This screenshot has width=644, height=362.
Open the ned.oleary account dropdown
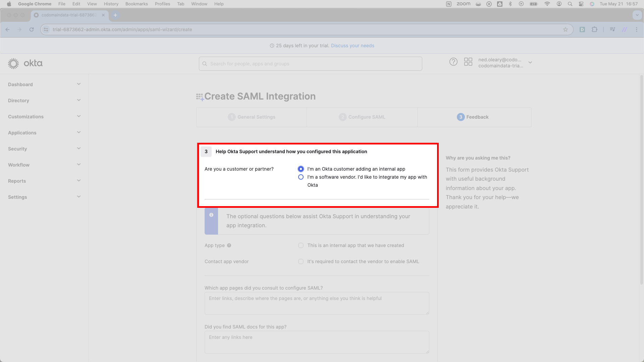coord(530,63)
